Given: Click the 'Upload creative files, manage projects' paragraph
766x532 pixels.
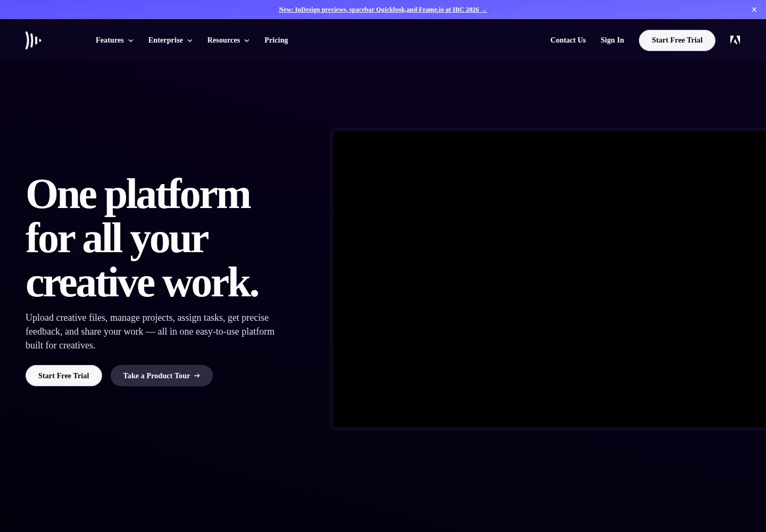Looking at the screenshot, I should [150, 331].
